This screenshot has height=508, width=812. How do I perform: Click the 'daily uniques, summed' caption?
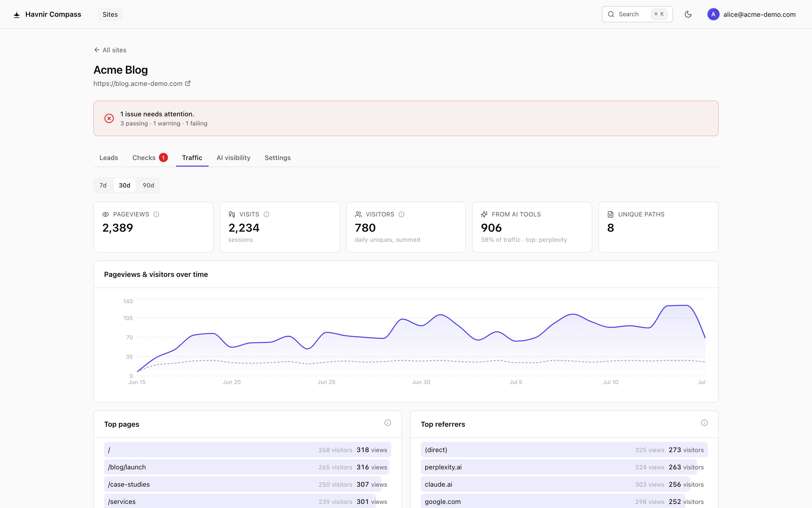pos(387,240)
